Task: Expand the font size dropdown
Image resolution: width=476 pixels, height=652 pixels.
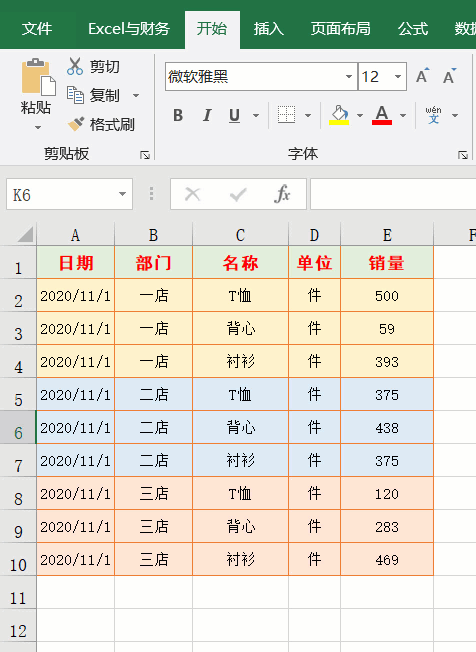Action: (398, 77)
